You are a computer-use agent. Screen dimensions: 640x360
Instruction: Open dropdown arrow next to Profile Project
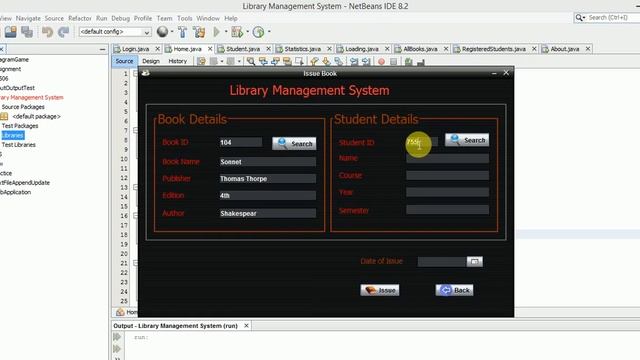coord(269,31)
